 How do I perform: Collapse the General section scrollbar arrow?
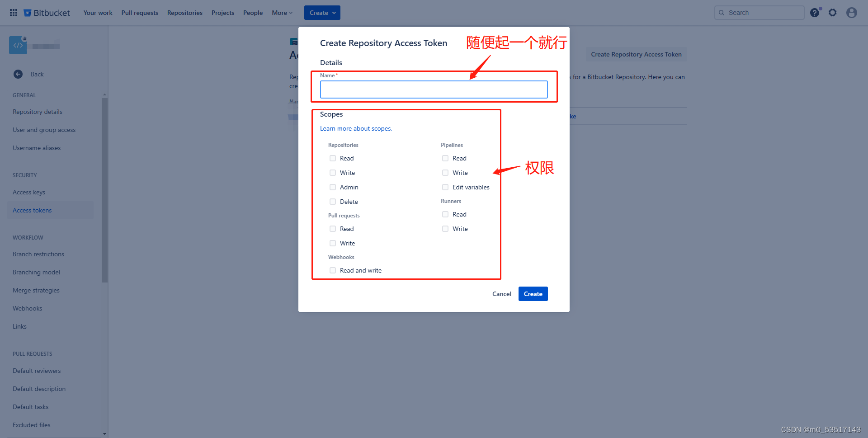(x=104, y=94)
